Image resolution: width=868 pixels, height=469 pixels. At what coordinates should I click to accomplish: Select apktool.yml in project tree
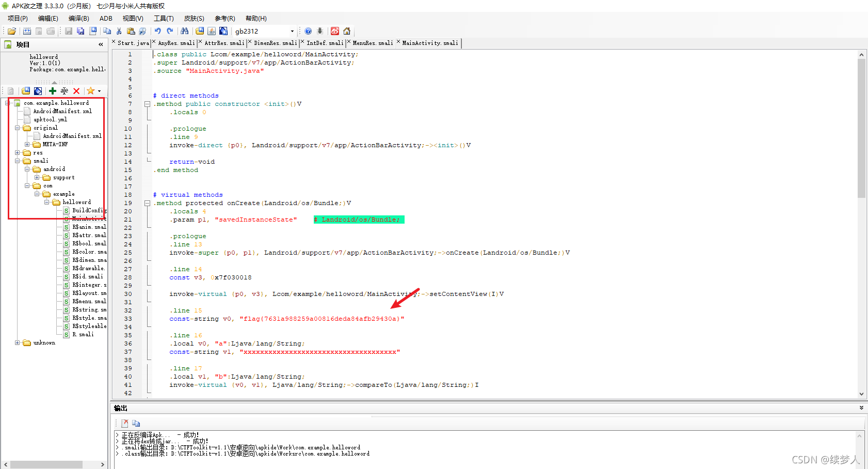point(50,120)
